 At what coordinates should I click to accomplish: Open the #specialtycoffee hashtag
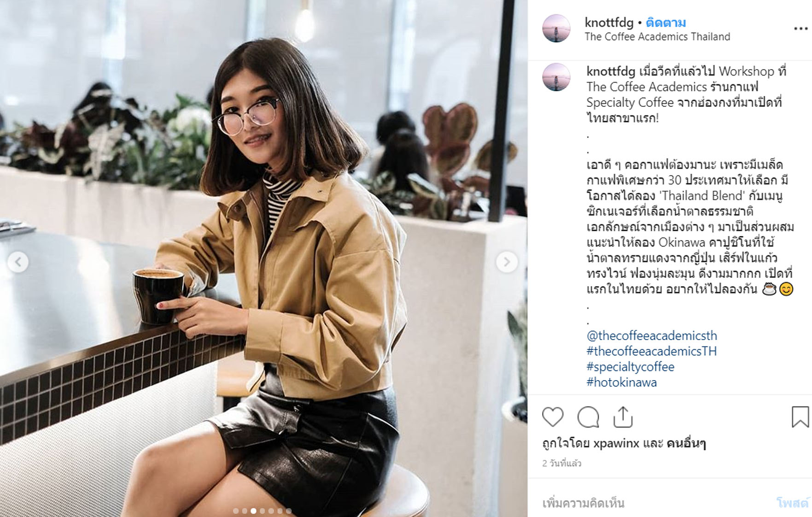(x=630, y=367)
